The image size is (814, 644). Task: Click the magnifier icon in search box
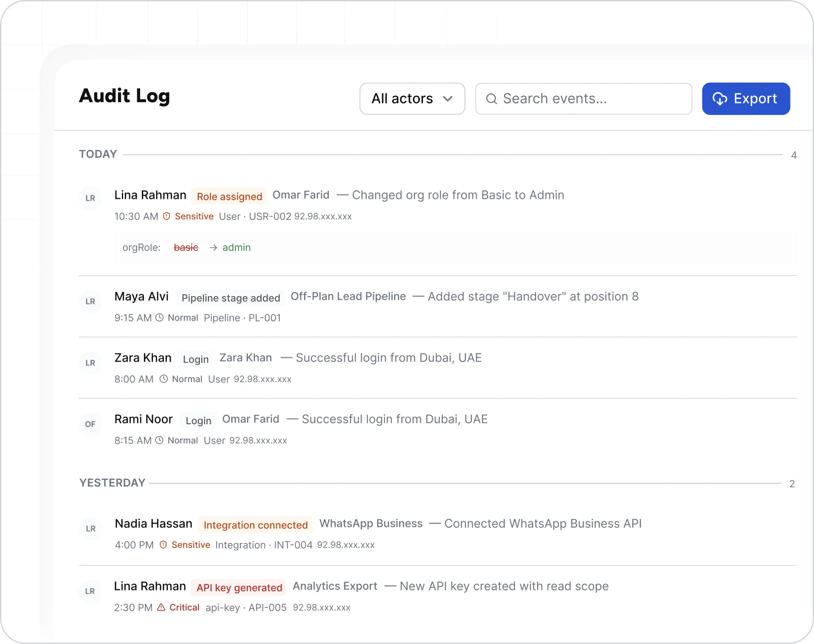[x=492, y=99]
